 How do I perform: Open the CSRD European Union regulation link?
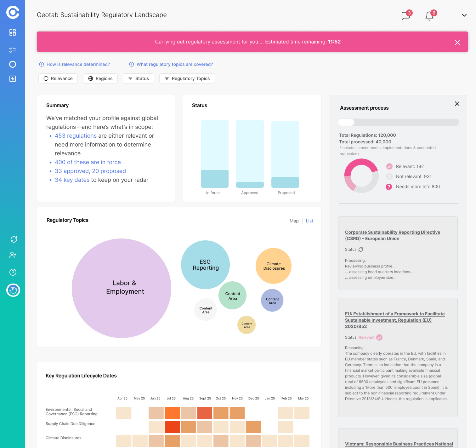393,235
